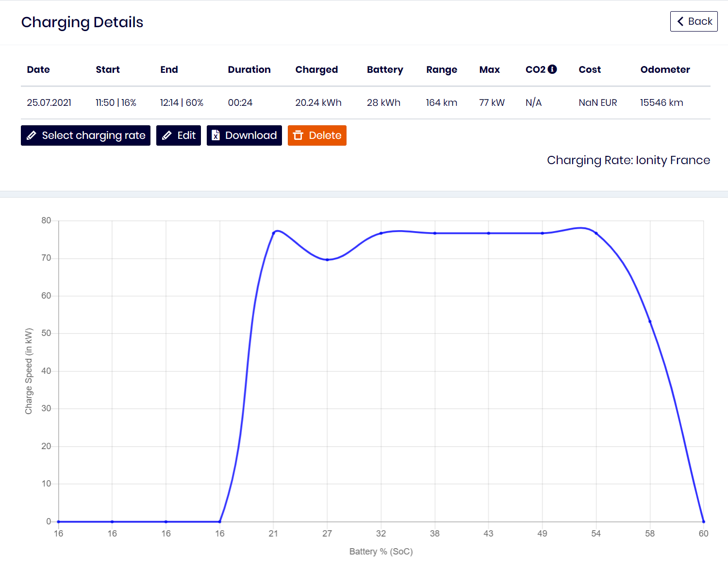Click the NaN EUR cost value
The image size is (728, 571).
click(597, 102)
